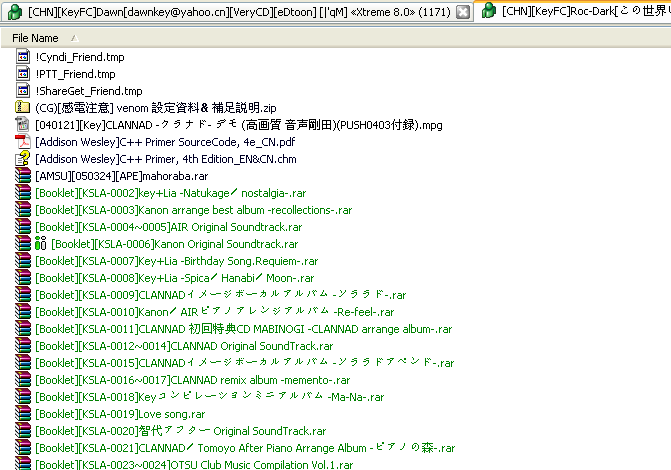Click the mpg video icon for CLANNAD demo
The image size is (671, 470).
click(23, 124)
